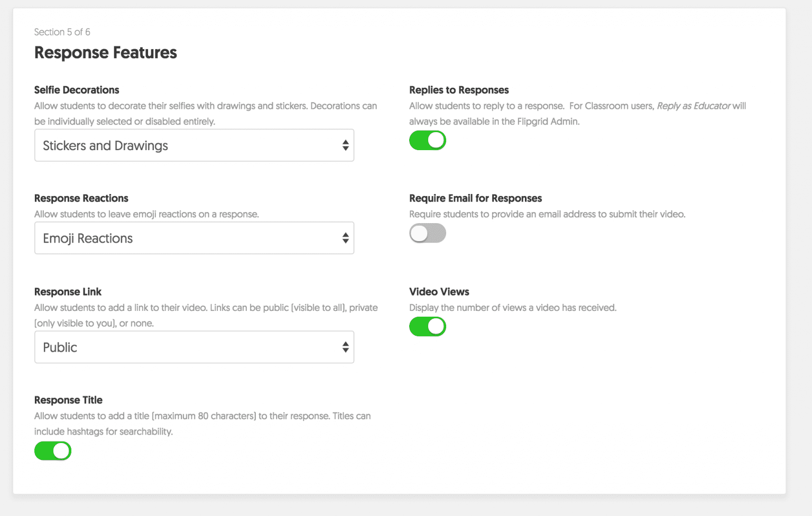
Task: Click the Replies to Responses heading
Action: point(459,90)
